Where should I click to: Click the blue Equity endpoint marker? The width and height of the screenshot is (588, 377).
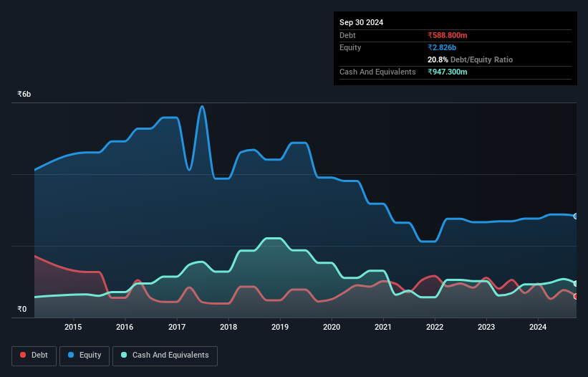tap(576, 216)
